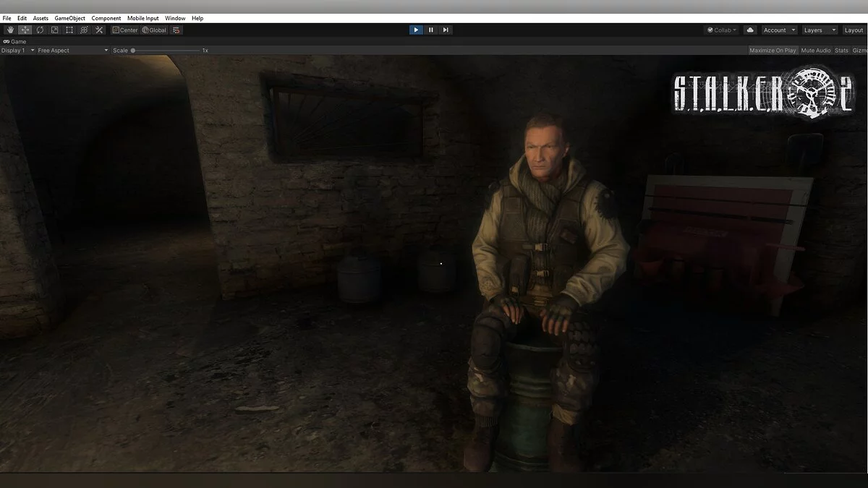Open the cloud services icon
This screenshot has height=488, width=868.
(x=750, y=30)
